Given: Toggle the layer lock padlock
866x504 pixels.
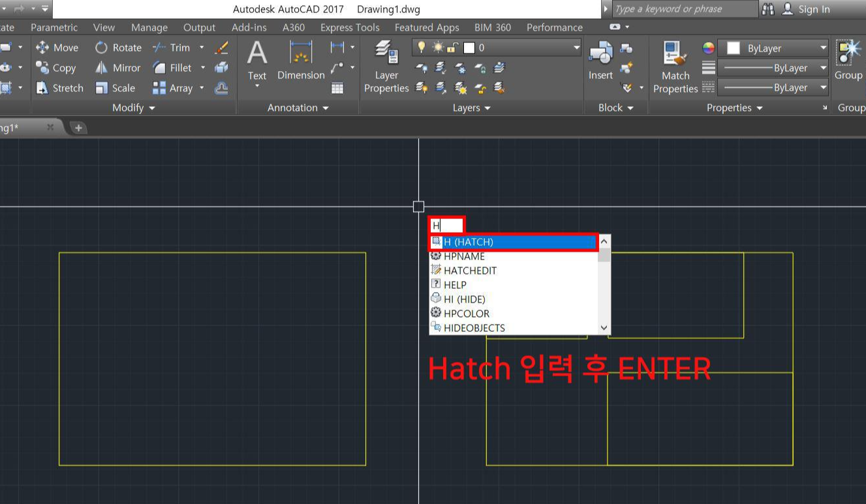Looking at the screenshot, I should pyautogui.click(x=450, y=47).
